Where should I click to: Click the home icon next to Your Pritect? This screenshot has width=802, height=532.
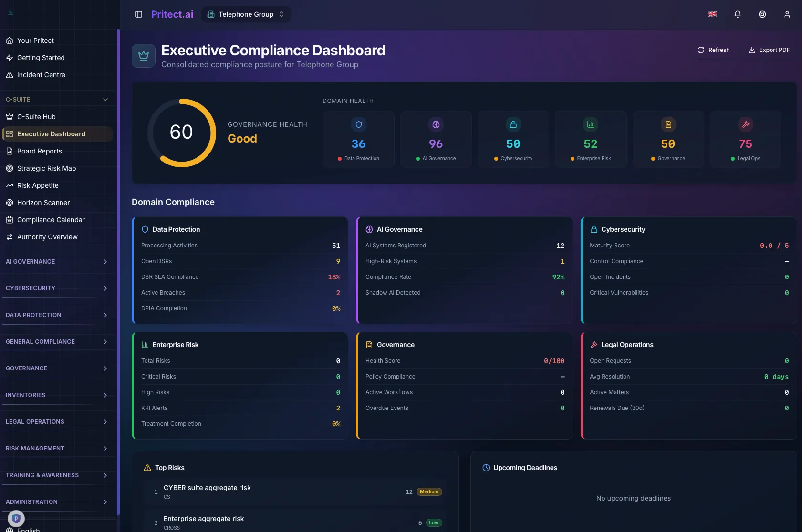tap(10, 41)
